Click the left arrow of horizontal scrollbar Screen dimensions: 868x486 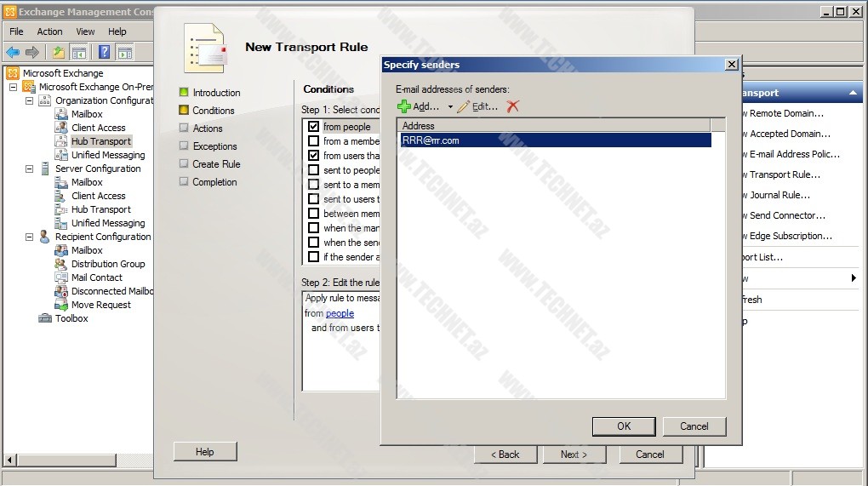(9, 460)
